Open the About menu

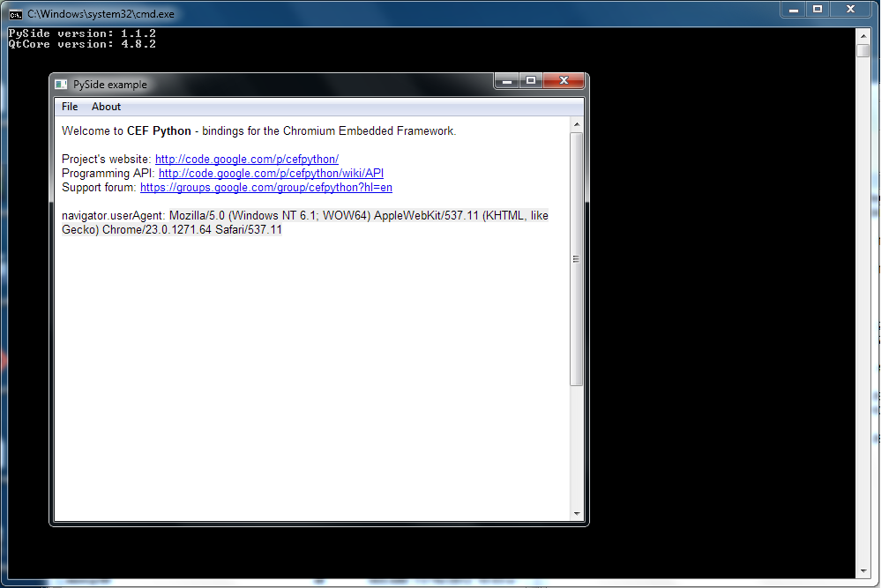(x=106, y=106)
